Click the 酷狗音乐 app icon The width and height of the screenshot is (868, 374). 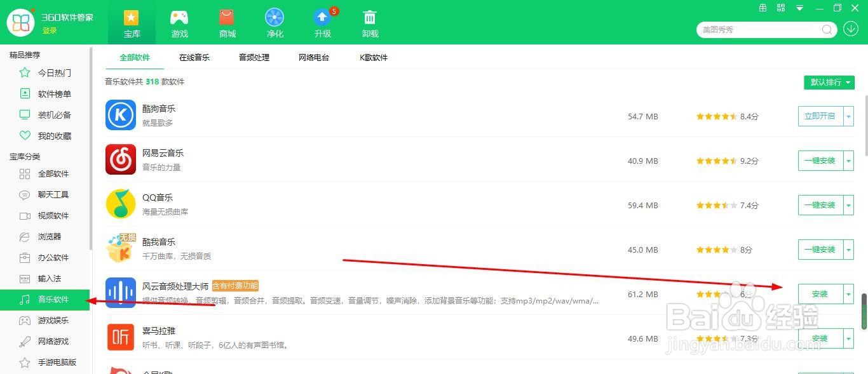121,115
